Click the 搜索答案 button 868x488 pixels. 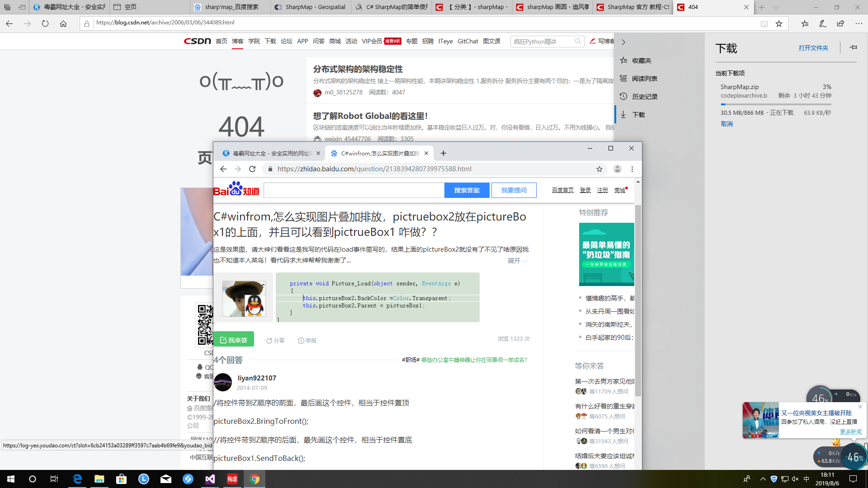[x=467, y=190]
